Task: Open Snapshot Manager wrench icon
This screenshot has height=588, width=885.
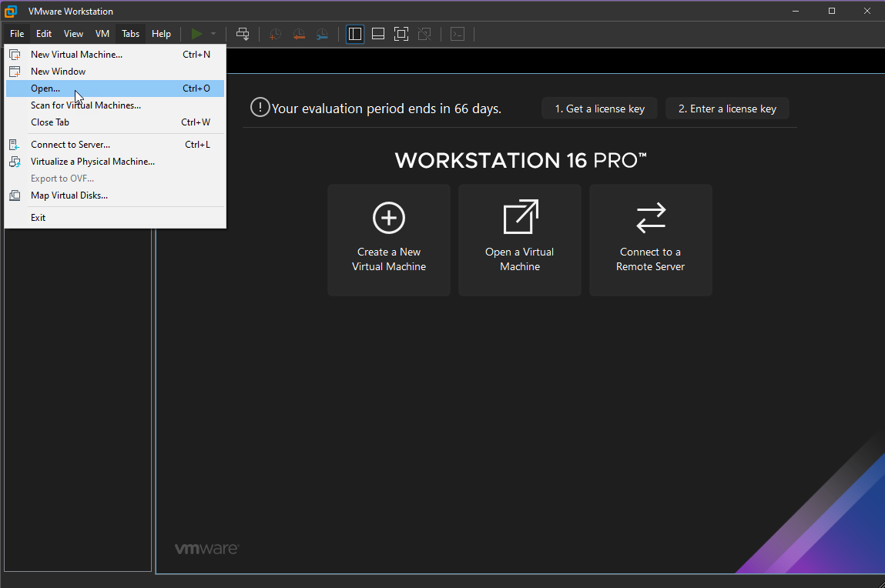Action: [x=322, y=34]
